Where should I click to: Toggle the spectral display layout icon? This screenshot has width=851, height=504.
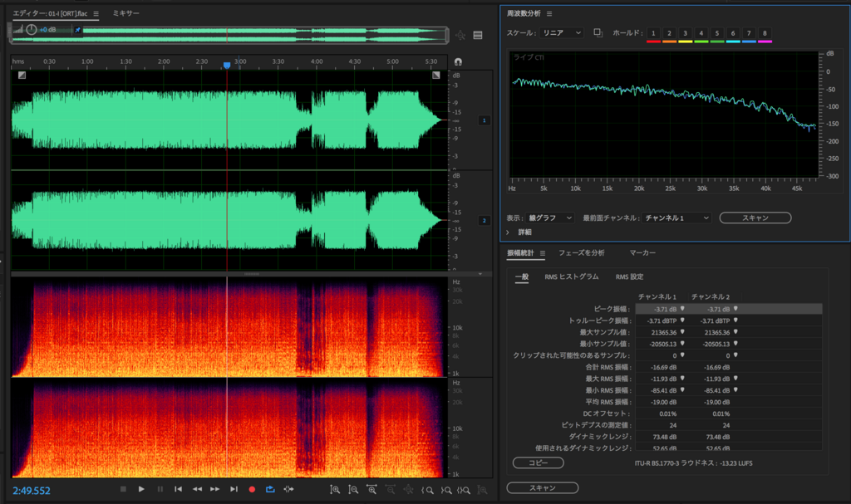[478, 35]
